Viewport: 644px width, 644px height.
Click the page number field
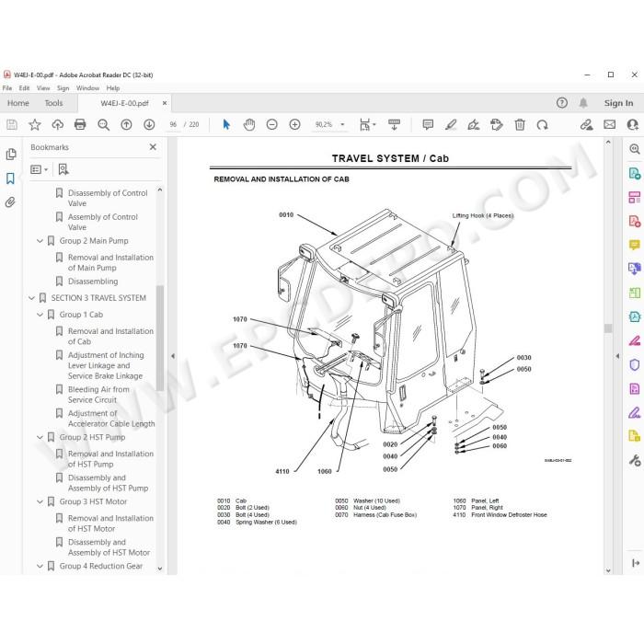click(x=173, y=124)
